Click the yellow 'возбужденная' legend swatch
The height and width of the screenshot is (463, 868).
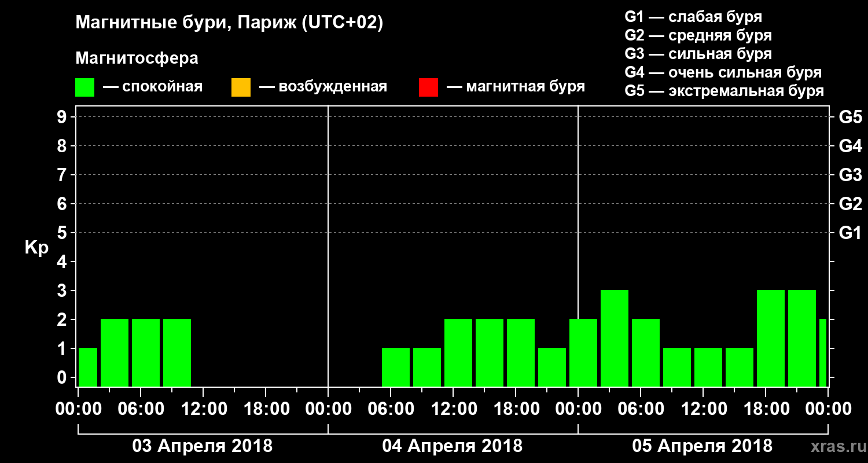coord(241,87)
